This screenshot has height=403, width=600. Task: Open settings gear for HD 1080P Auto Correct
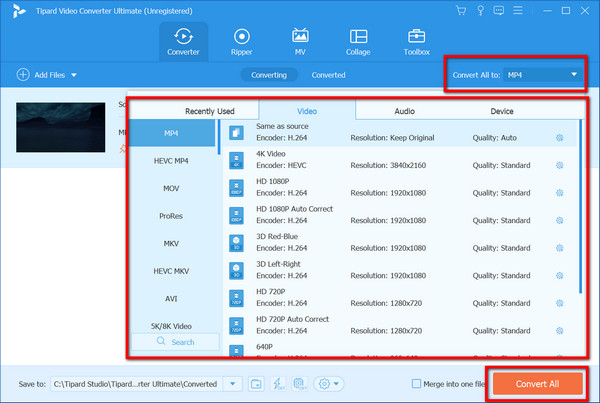[x=559, y=220]
